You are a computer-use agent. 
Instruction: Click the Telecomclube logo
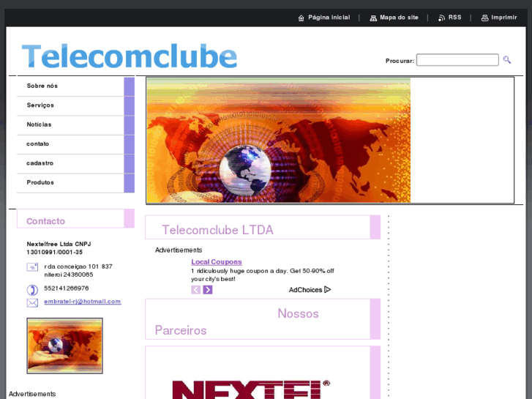point(130,56)
